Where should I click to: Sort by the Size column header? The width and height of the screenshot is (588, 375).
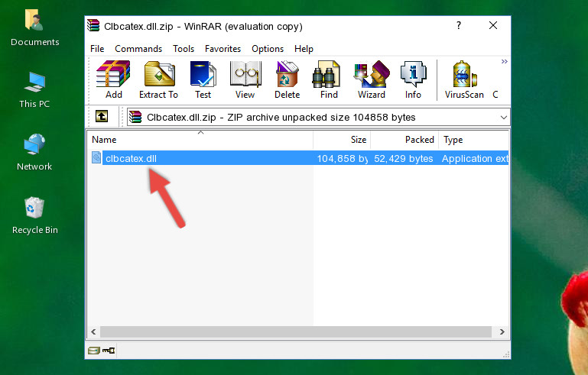pos(342,140)
